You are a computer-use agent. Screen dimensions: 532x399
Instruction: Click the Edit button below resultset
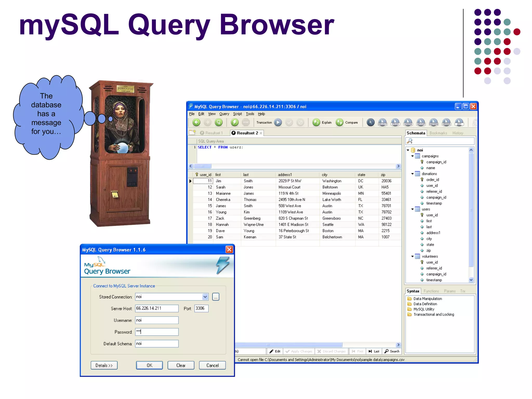(x=275, y=351)
